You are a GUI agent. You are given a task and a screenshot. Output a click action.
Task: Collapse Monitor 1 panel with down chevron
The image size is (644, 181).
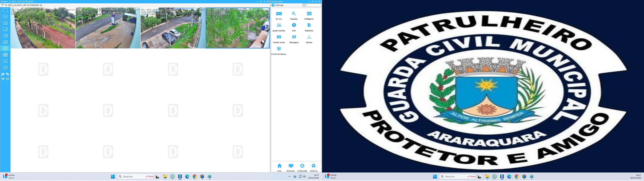(x=261, y=2)
